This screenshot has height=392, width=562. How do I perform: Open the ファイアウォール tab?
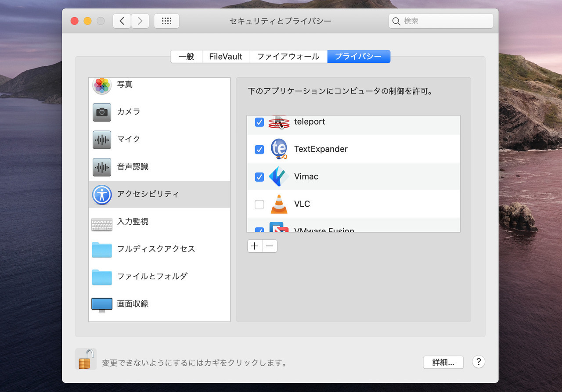pos(288,57)
